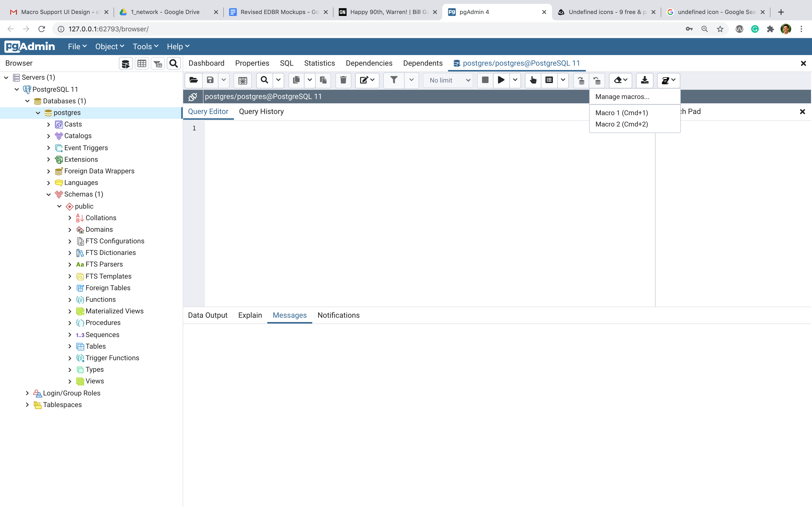Open the No limit rows dropdown
812x507 pixels.
(x=449, y=80)
